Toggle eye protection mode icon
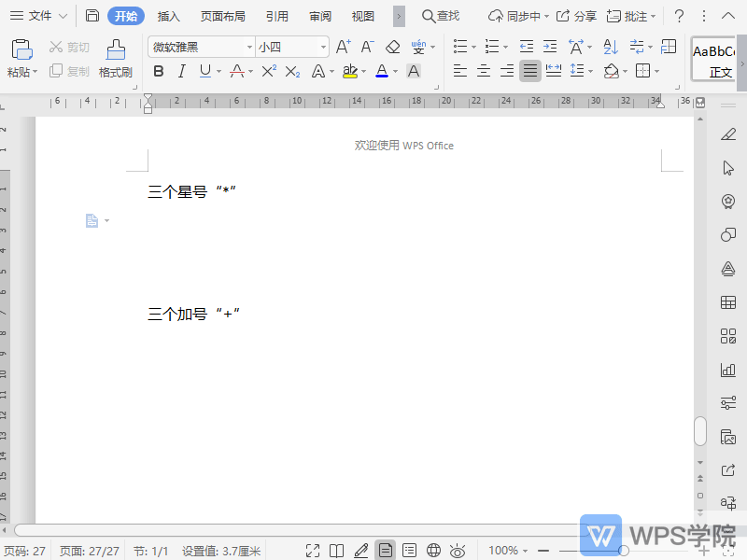This screenshot has width=747, height=560. (458, 551)
